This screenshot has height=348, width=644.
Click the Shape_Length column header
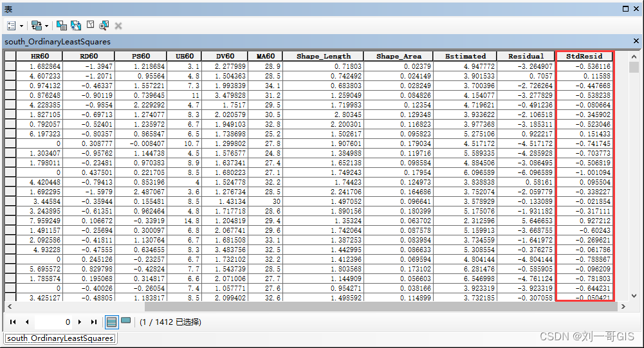[x=324, y=57]
